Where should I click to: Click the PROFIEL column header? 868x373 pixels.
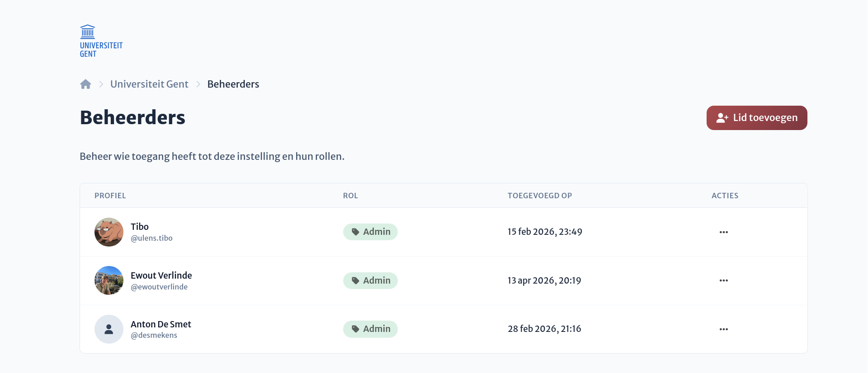click(x=110, y=196)
